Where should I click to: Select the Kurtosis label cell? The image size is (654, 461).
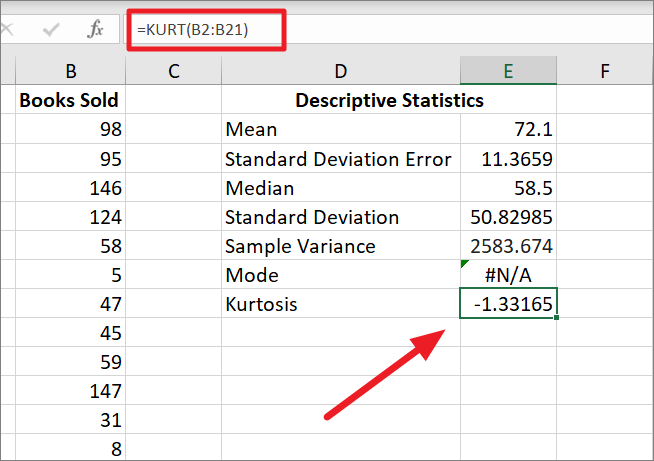pos(341,304)
